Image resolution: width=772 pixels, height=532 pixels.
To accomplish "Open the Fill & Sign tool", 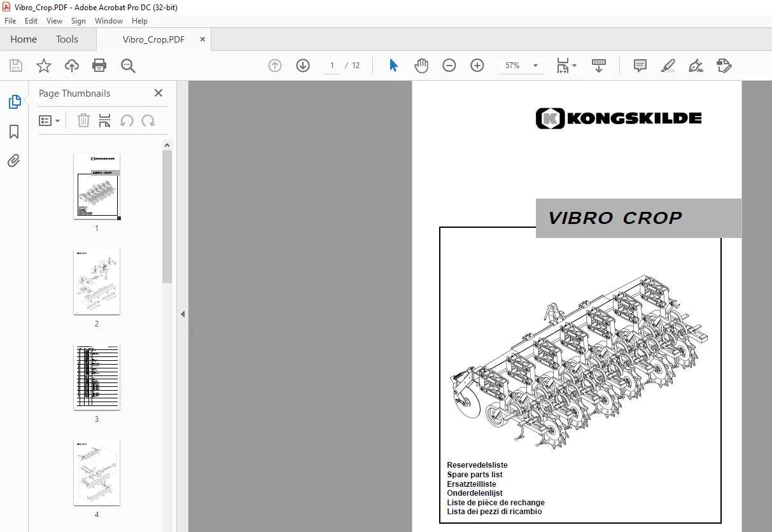I will [x=696, y=66].
